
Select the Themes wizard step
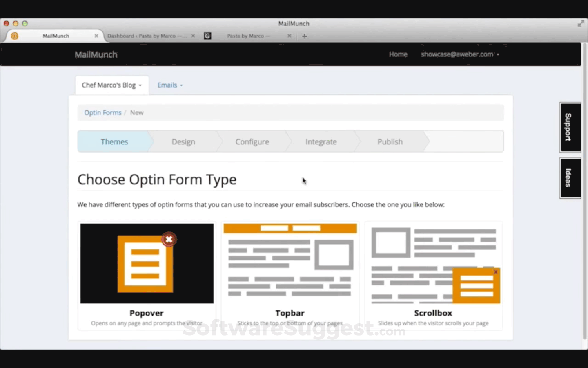pyautogui.click(x=114, y=141)
